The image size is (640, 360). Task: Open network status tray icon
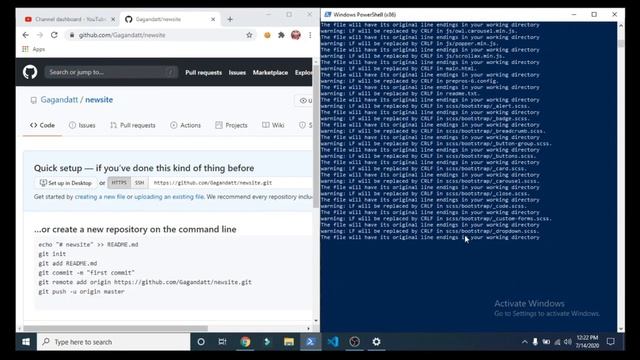click(557, 342)
